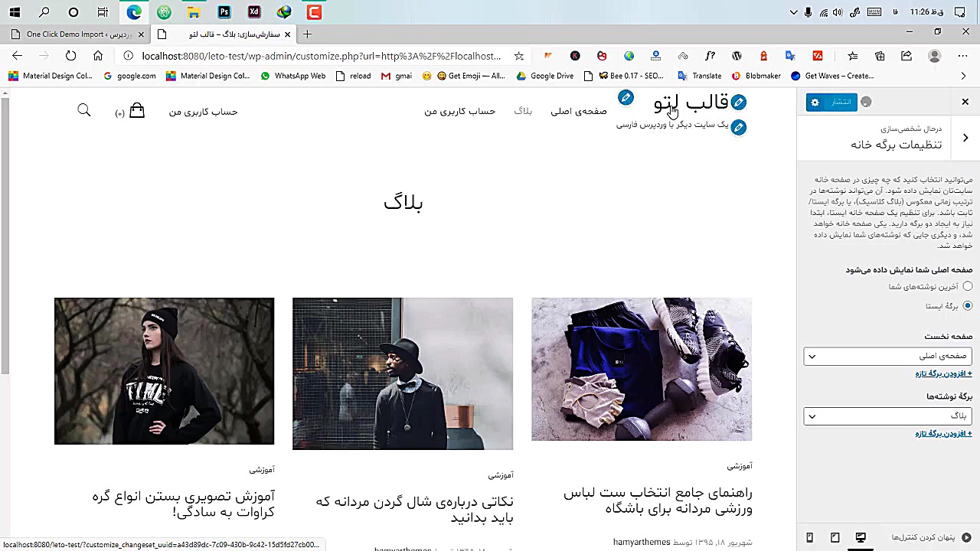This screenshot has height=551, width=980.
Task: Collapse the panel using the chevron arrow
Action: tap(965, 138)
